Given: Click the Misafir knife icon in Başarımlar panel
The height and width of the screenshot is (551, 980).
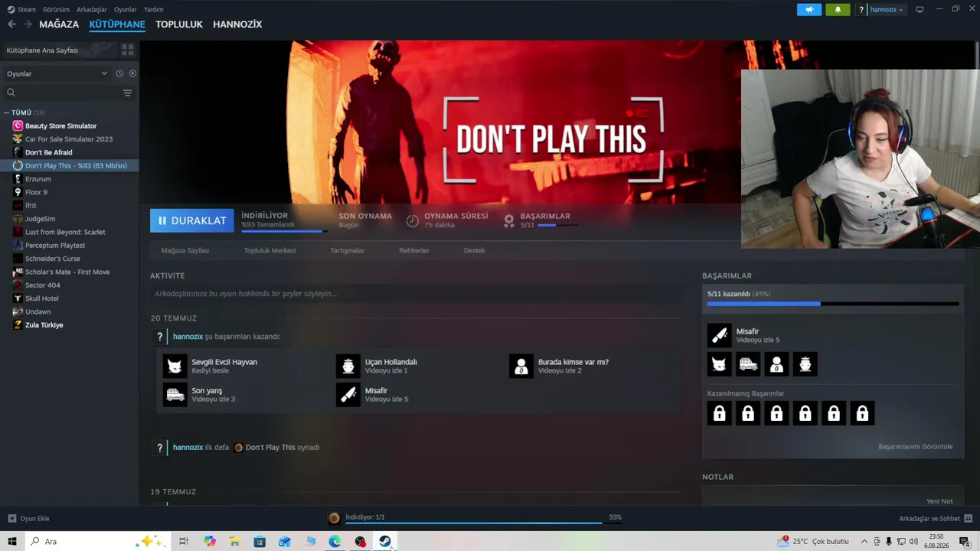Looking at the screenshot, I should pos(720,335).
